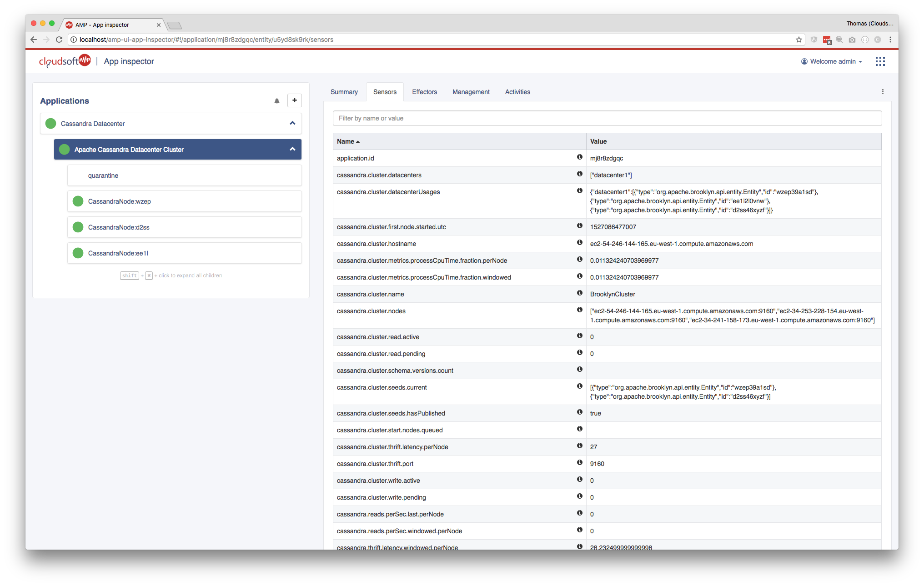Switch to the Effectors tab
This screenshot has width=924, height=586.
[x=424, y=92]
